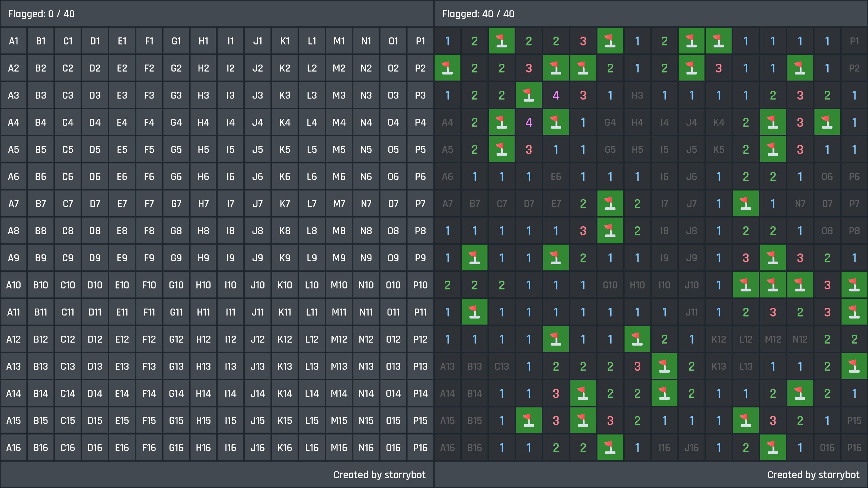
Task: Click the flag between 2 and 4 in row three
Action: (529, 95)
